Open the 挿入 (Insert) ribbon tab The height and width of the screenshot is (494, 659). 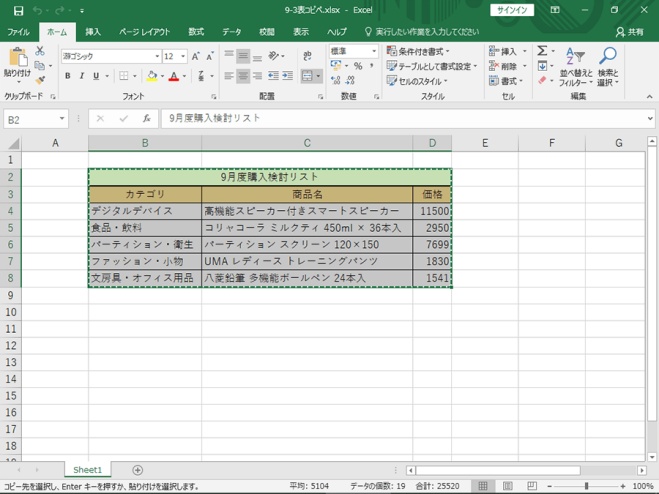(x=92, y=32)
